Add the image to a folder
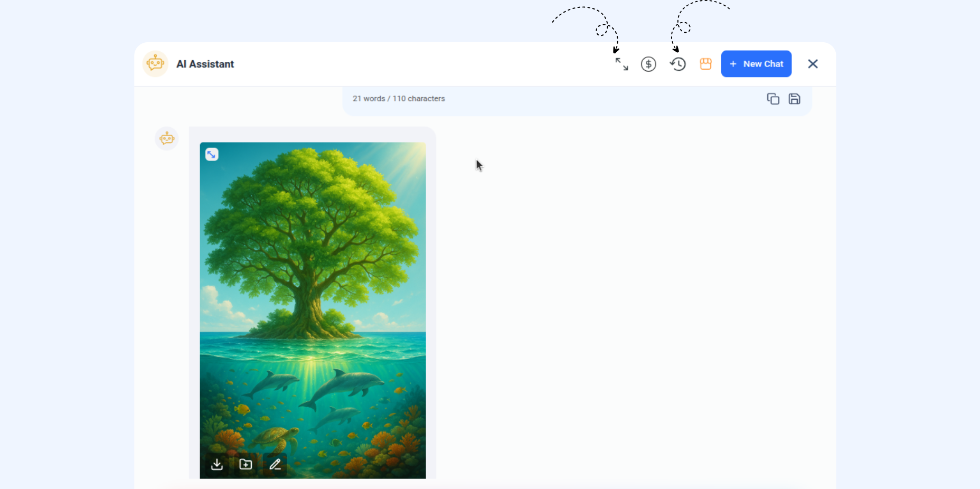 246,464
